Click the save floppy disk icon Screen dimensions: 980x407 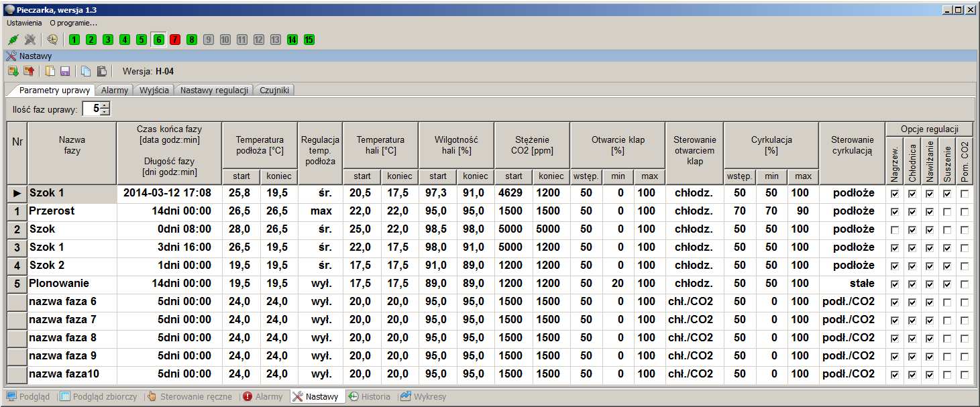(66, 71)
